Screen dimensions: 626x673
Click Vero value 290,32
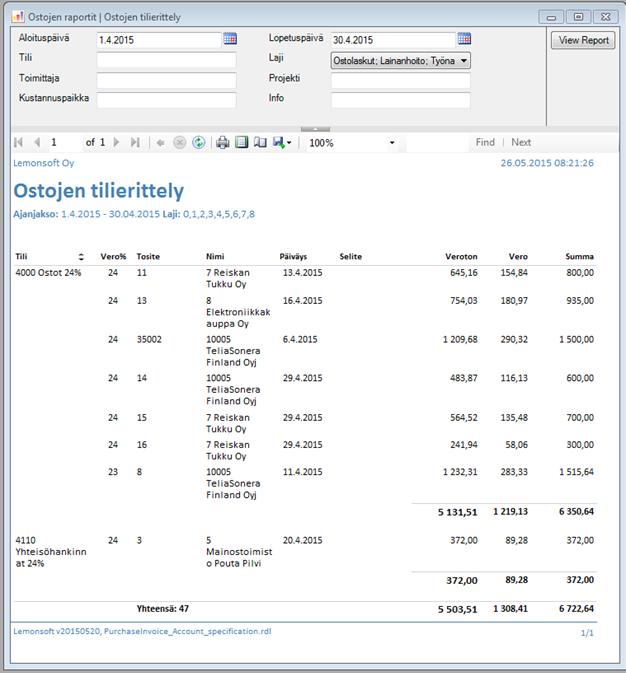514,340
